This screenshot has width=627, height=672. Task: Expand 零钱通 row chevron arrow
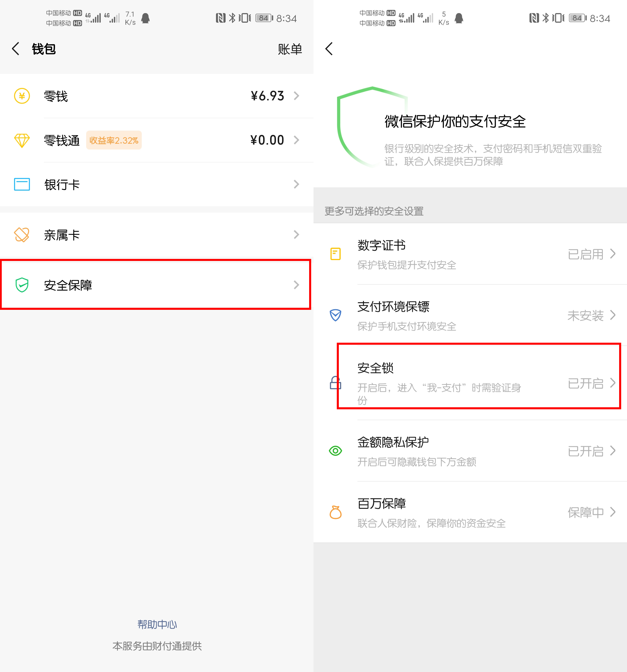(296, 140)
